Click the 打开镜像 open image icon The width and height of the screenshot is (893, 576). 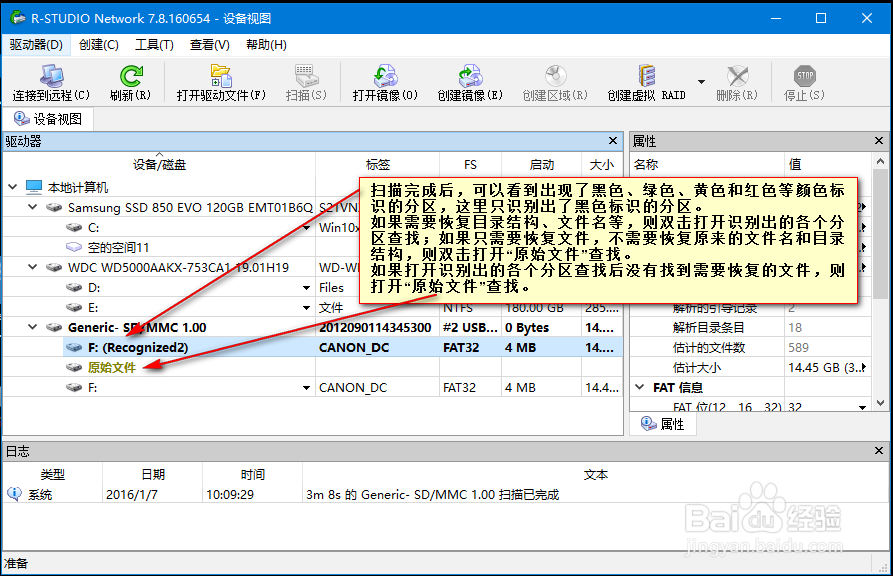pyautogui.click(x=385, y=76)
